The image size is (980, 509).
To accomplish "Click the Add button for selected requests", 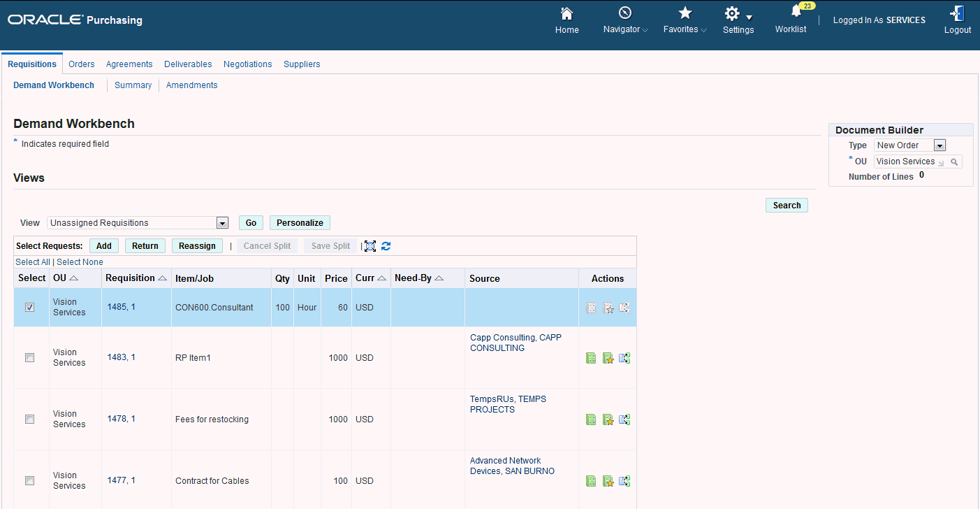I will coord(103,246).
